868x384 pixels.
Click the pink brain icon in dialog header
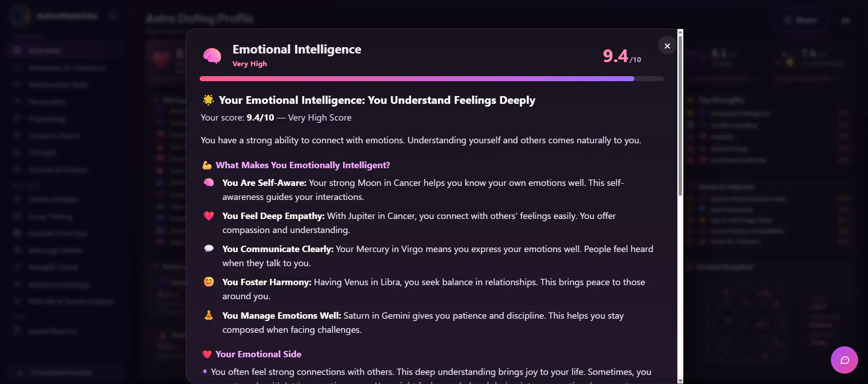(212, 56)
